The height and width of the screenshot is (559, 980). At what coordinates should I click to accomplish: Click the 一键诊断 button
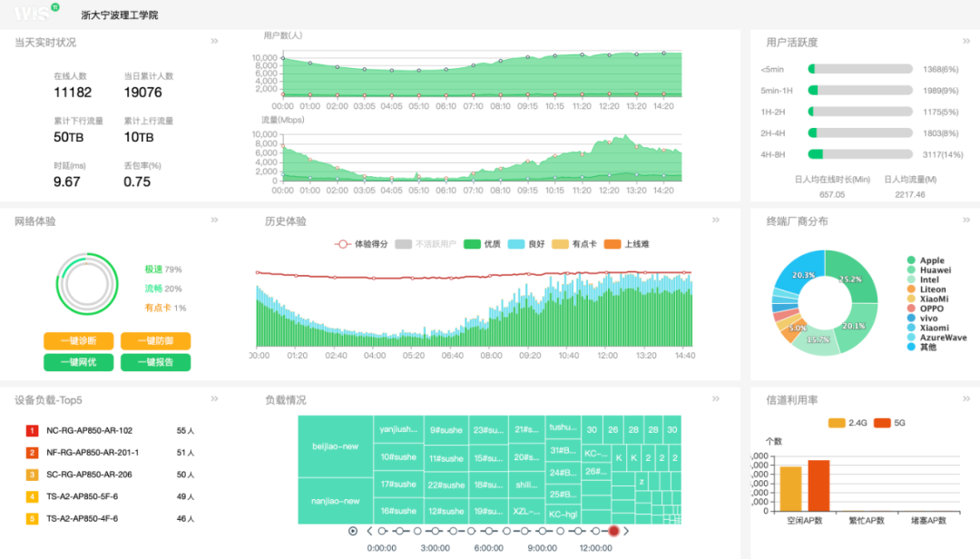78,341
